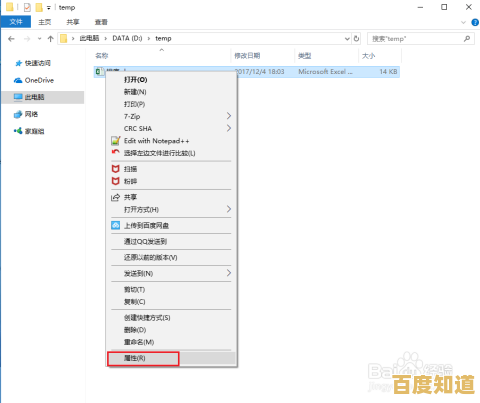Click the folder icon at title bar left
480x403 pixels.
pos(10,7)
